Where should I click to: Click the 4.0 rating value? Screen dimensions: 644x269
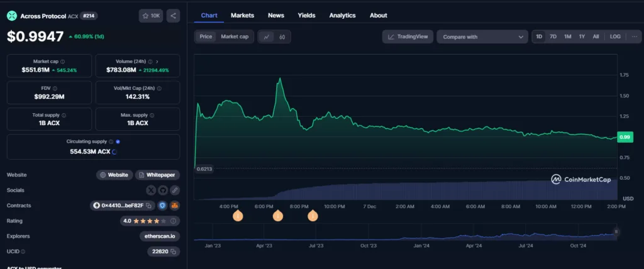(127, 221)
